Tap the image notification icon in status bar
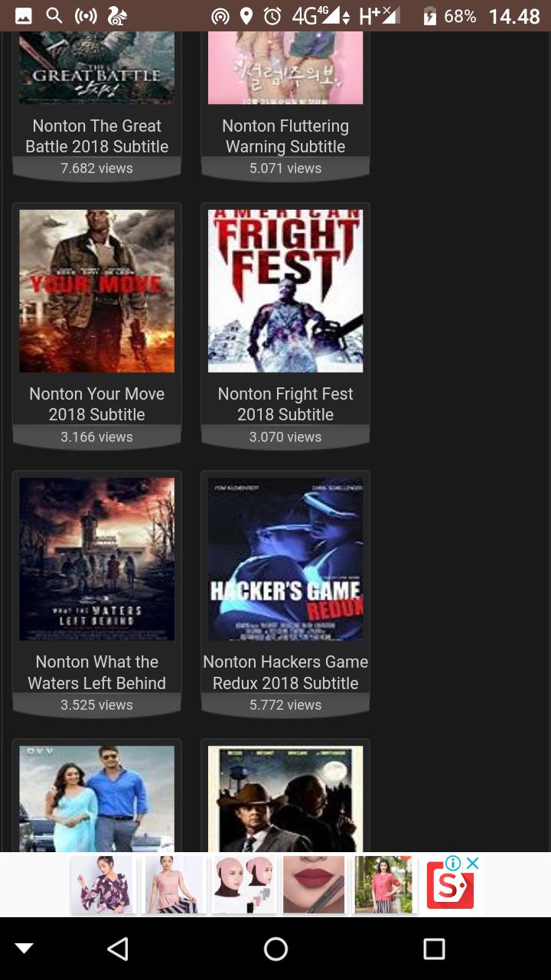Screen dimensions: 551x980 [x=24, y=15]
